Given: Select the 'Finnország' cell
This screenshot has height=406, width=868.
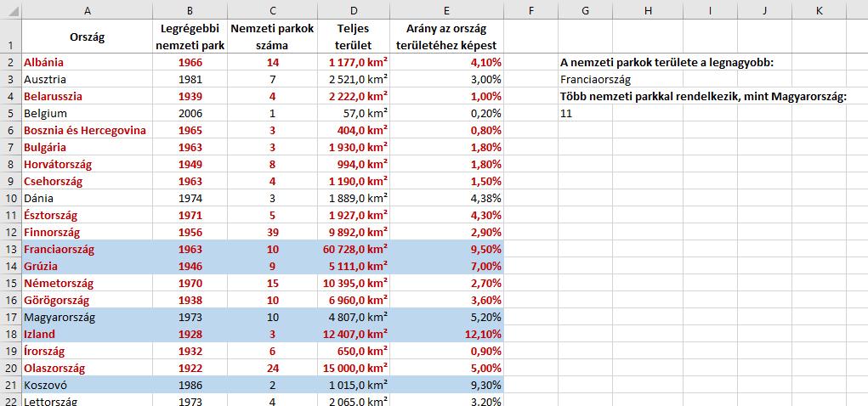Looking at the screenshot, I should coord(88,233).
